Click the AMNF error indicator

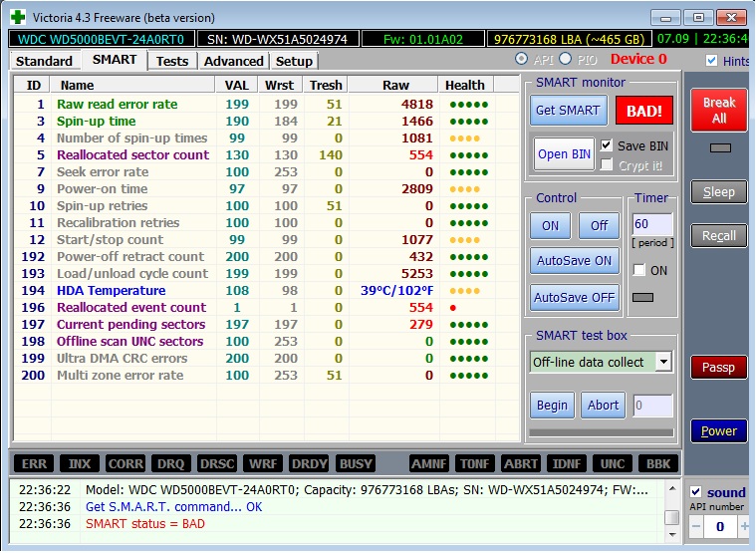tap(430, 463)
